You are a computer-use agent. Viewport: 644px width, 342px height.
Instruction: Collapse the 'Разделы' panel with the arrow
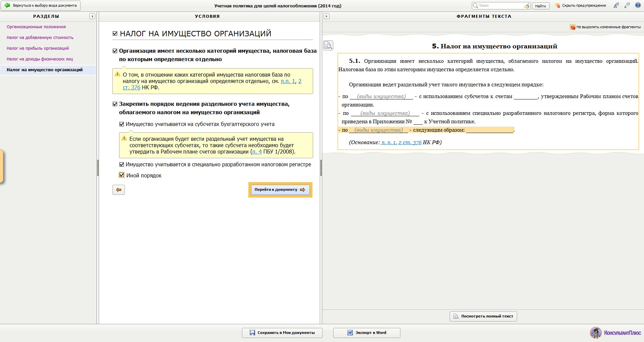[92, 16]
